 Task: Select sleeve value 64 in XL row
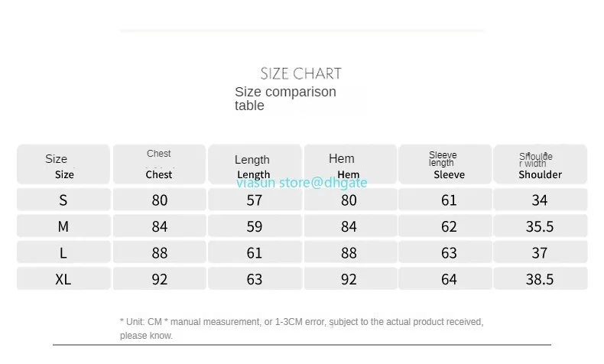449,279
